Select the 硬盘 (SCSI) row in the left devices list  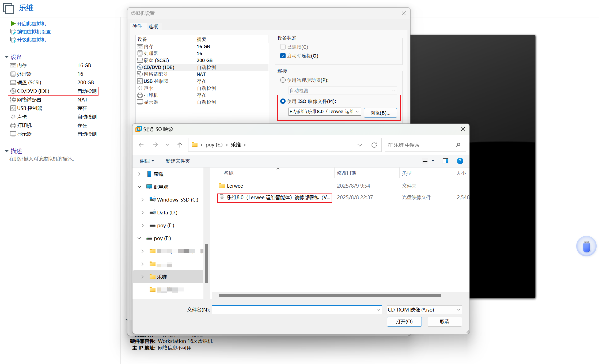(x=53, y=82)
